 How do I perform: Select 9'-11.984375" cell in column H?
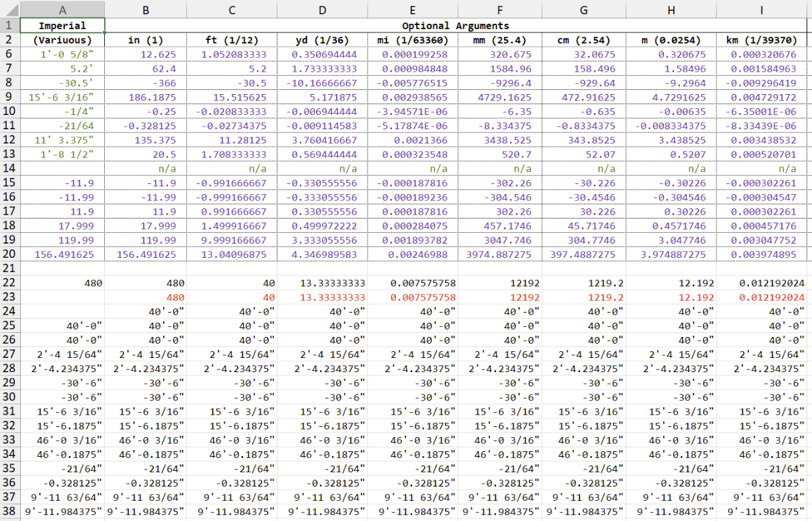[671, 510]
